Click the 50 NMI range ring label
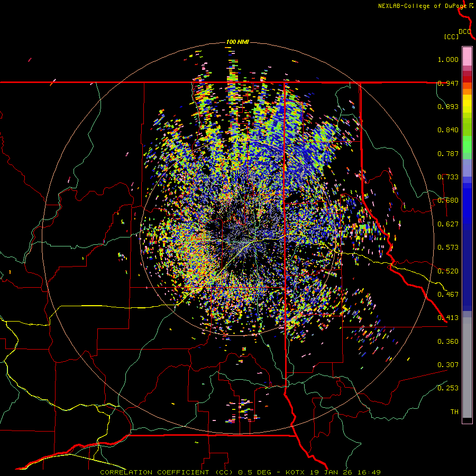The width and height of the screenshot is (476, 476). pyautogui.click(x=237, y=140)
